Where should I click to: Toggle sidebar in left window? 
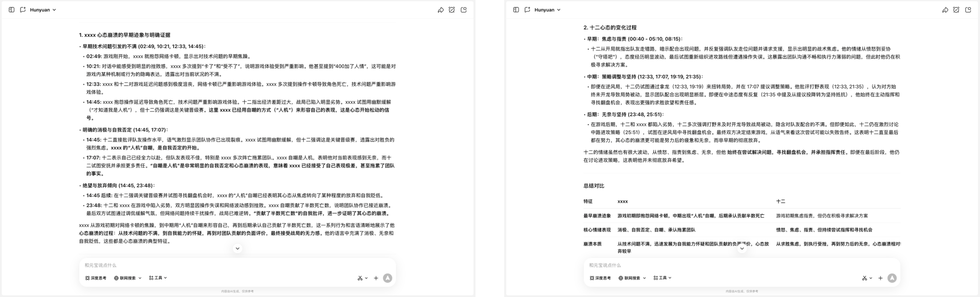pos(11,10)
